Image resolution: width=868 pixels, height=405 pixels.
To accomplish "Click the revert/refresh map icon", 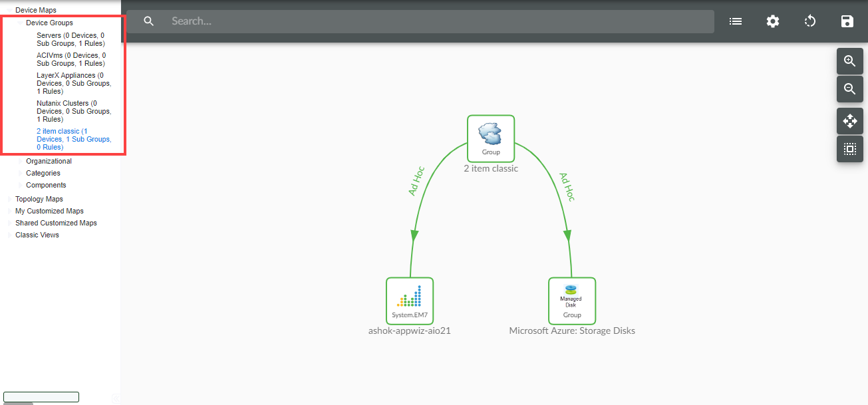I will pos(809,21).
